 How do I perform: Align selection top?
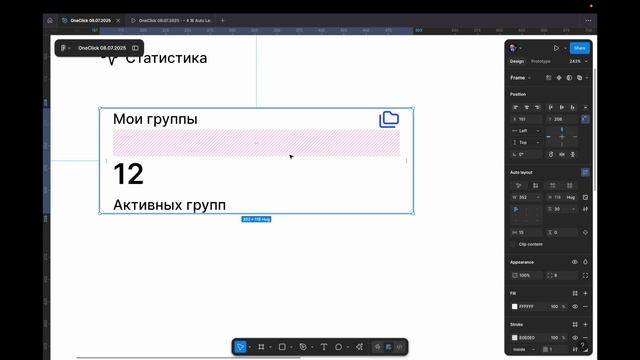click(x=551, y=107)
